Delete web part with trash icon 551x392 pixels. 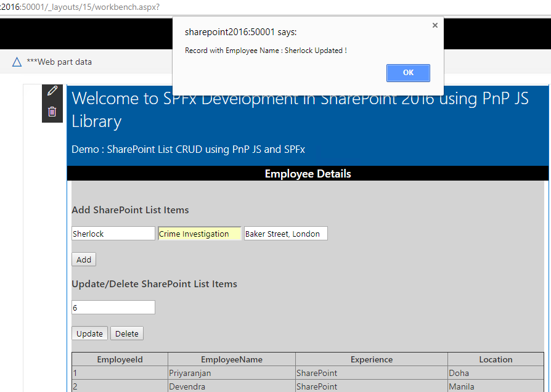click(52, 112)
